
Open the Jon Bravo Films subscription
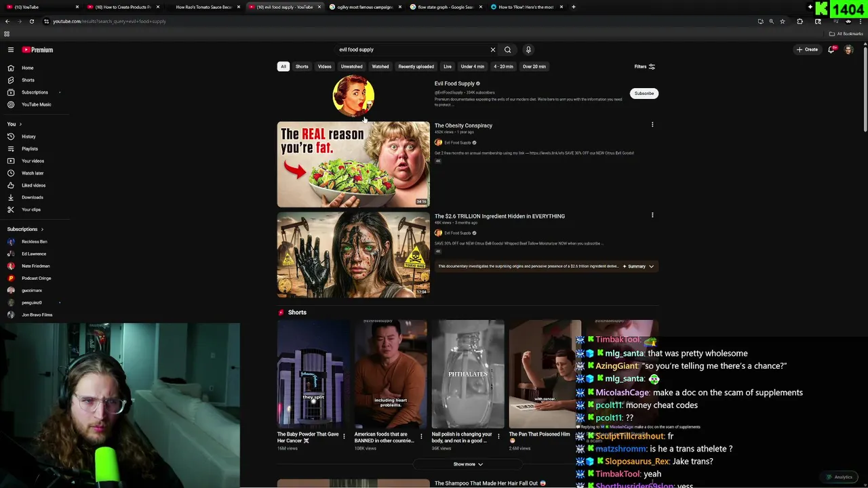point(37,314)
